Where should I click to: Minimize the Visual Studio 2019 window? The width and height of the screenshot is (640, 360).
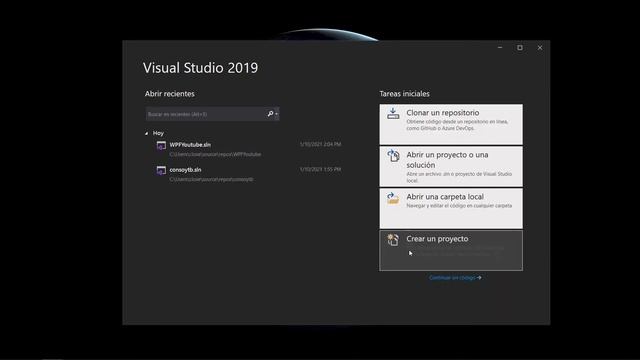pyautogui.click(x=500, y=48)
